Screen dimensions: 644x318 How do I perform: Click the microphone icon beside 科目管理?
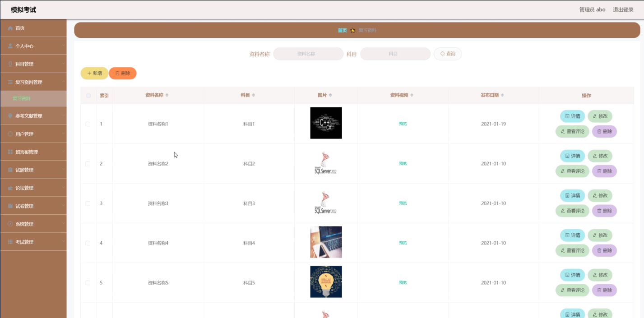click(10, 64)
